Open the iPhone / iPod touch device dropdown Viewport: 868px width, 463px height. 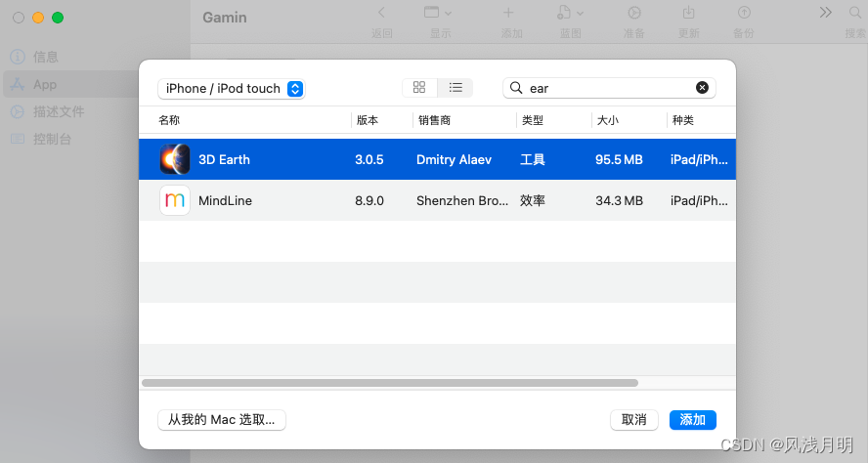click(232, 89)
